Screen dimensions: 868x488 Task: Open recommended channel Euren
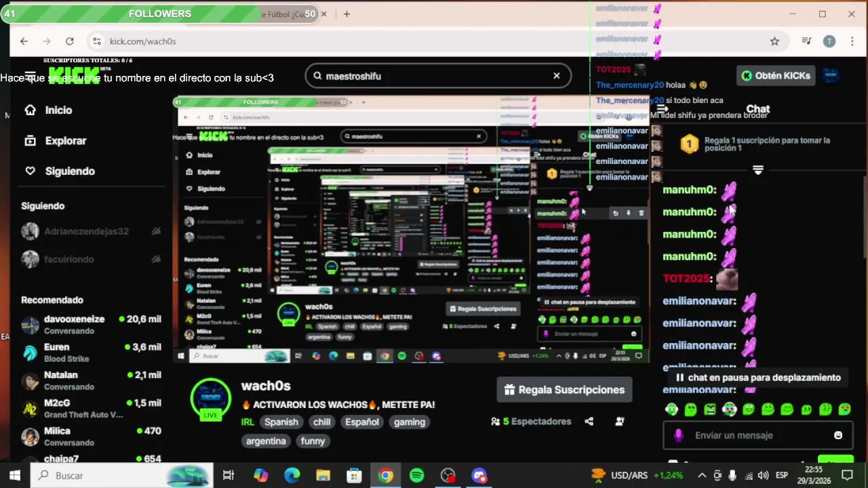click(91, 352)
